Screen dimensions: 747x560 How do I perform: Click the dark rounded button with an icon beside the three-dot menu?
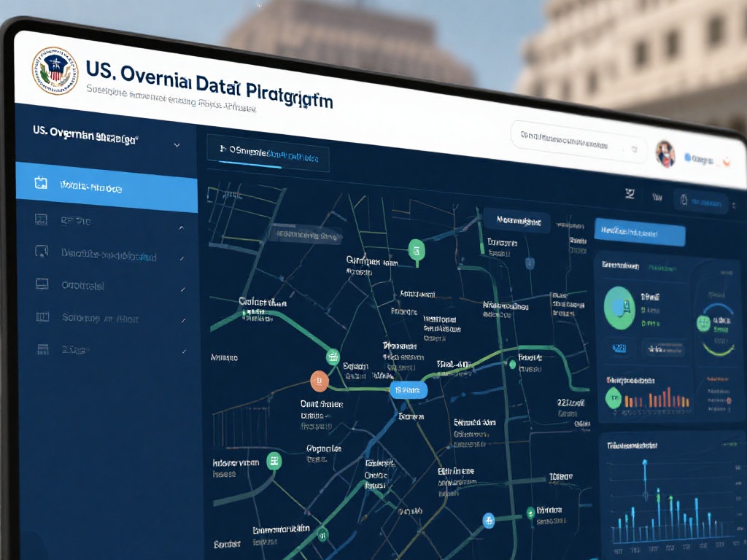(x=700, y=202)
